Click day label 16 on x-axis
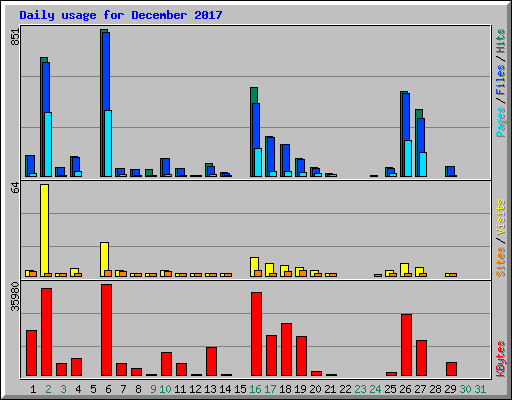The width and height of the screenshot is (512, 400). click(255, 389)
